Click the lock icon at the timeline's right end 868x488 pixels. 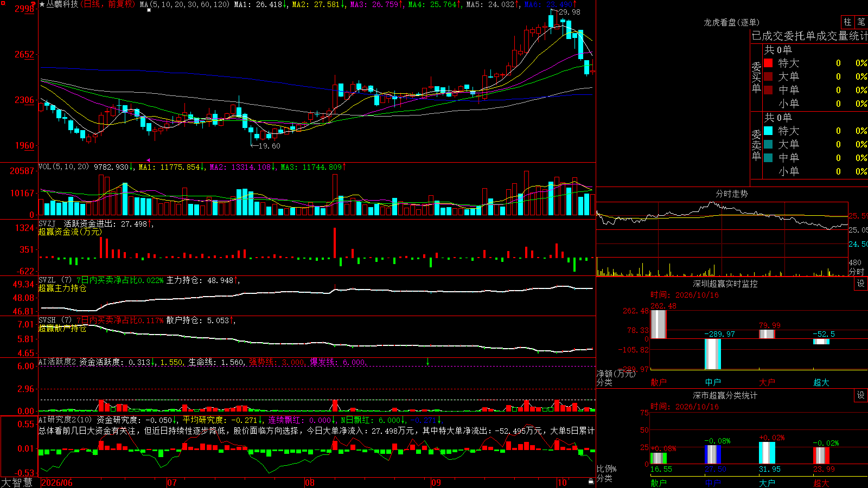click(x=591, y=481)
